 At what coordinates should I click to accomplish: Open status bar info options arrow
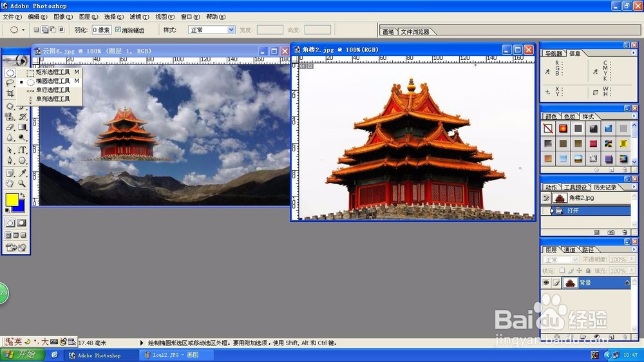(142, 343)
